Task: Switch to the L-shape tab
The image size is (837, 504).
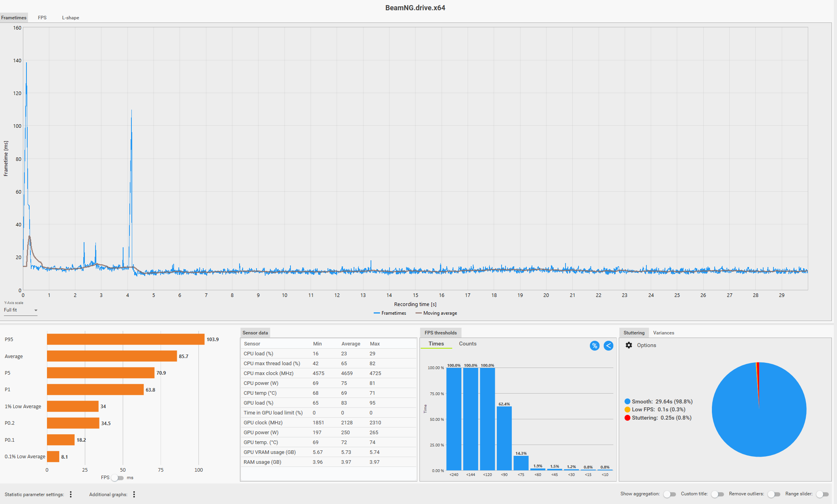Action: tap(70, 18)
